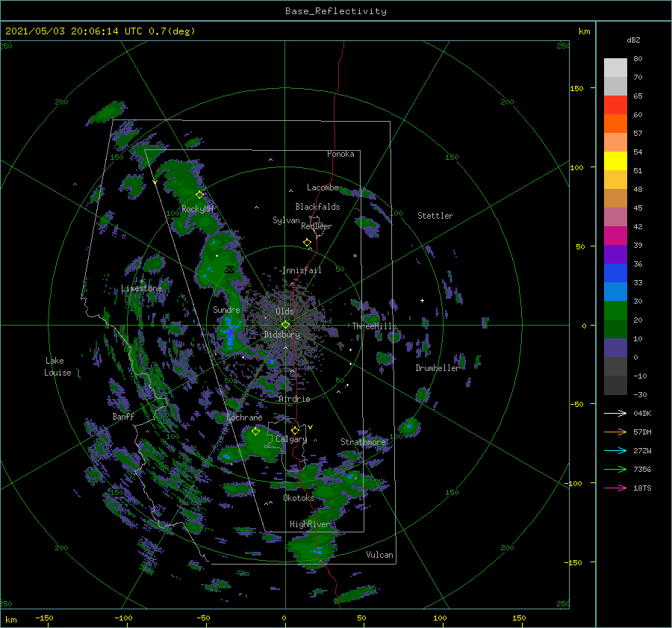Click the Airdrie label
672x628 pixels.
(294, 399)
